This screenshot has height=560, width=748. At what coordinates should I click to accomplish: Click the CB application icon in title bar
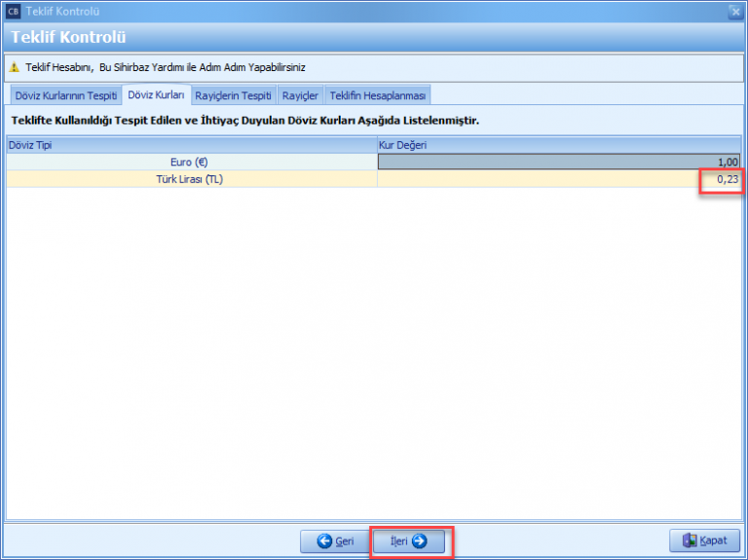[13, 12]
